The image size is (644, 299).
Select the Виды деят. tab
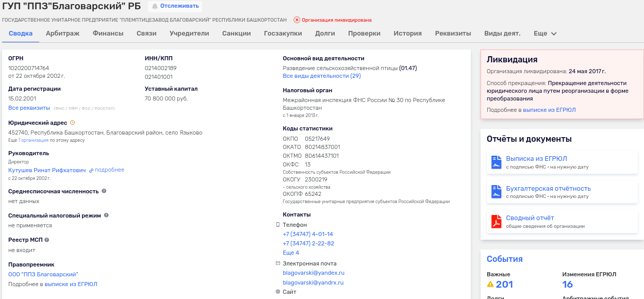502,34
